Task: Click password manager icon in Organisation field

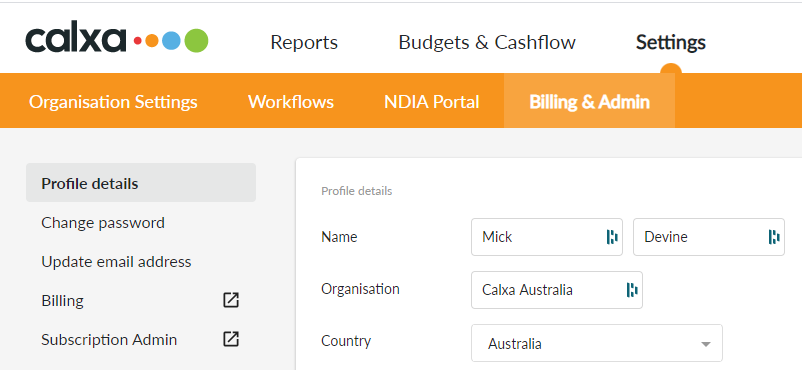Action: pyautogui.click(x=632, y=290)
